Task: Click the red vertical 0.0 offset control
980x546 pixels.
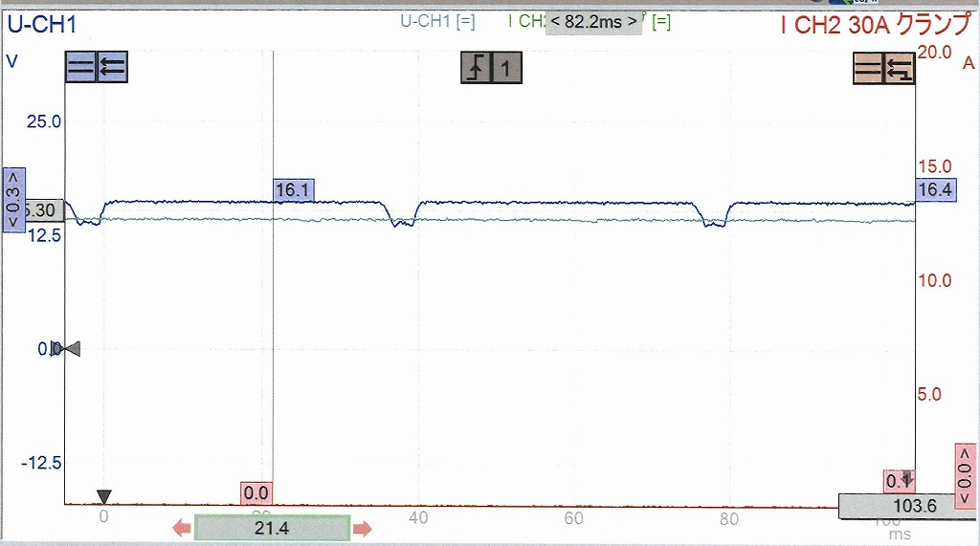Action: click(x=965, y=476)
